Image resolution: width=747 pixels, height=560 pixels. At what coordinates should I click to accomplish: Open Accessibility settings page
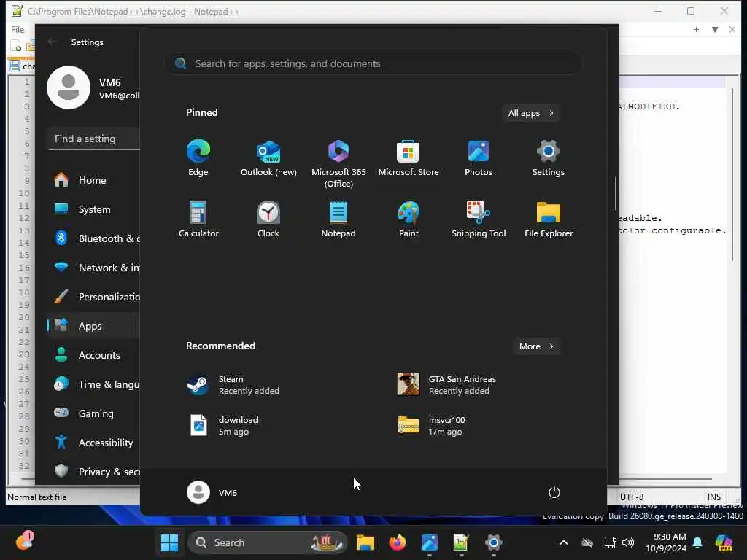[x=93, y=443]
